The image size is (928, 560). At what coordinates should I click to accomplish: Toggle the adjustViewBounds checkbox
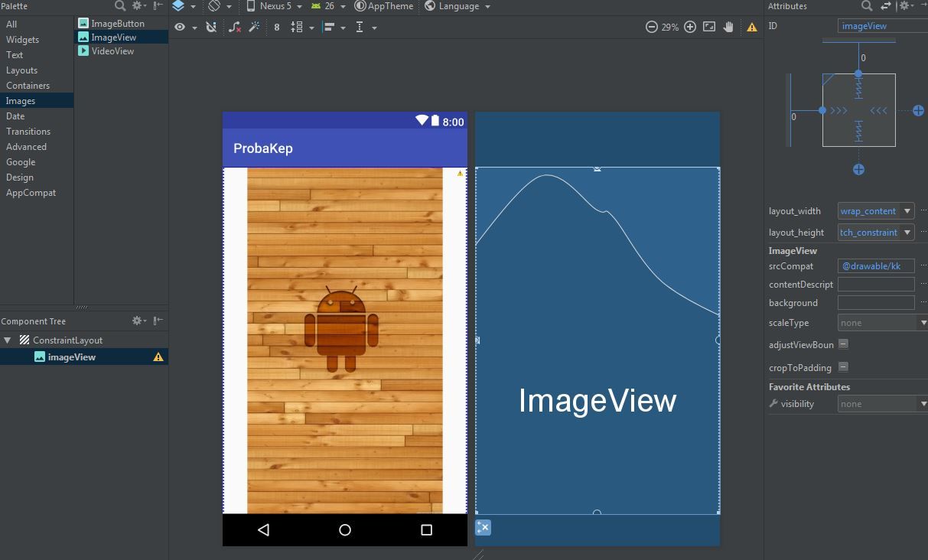click(x=843, y=344)
